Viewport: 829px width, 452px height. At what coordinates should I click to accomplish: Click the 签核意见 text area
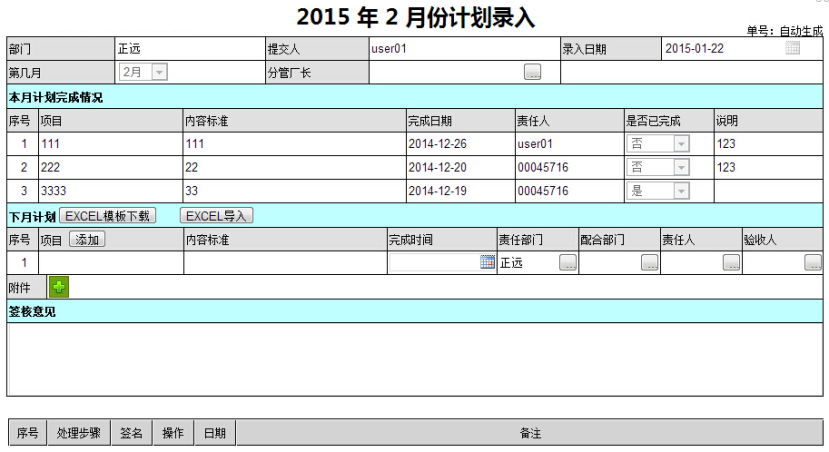[414, 359]
